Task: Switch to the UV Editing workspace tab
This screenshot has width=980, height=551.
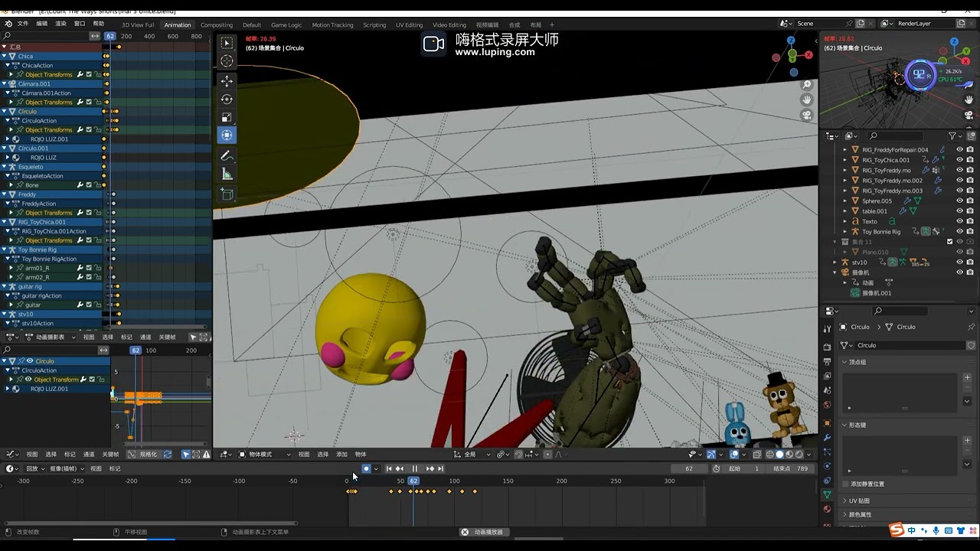Action: (409, 24)
